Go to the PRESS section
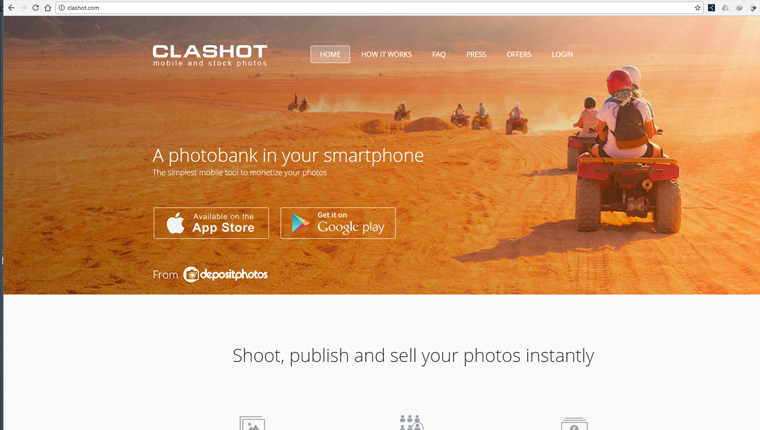The image size is (760, 430). point(476,54)
